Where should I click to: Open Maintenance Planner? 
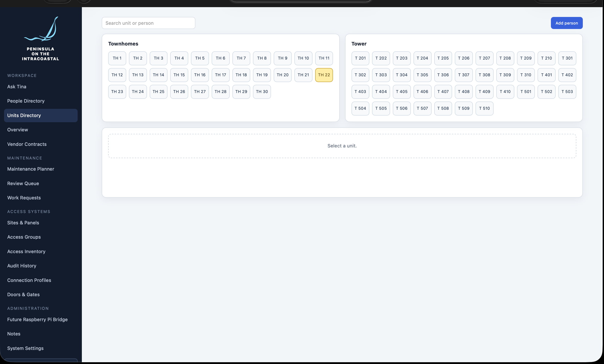[41, 169]
